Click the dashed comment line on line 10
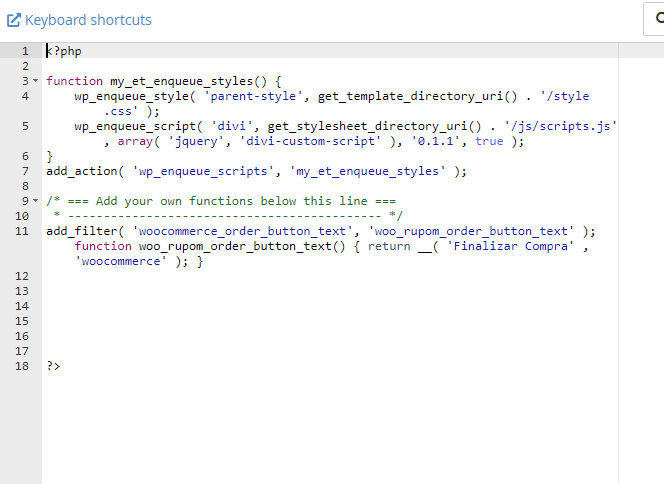The width and height of the screenshot is (664, 484). click(224, 216)
